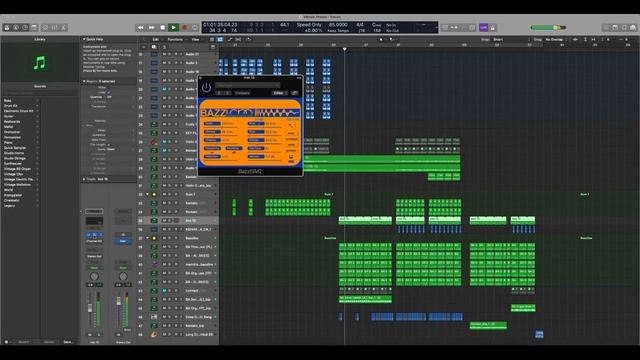
Task: Open the left-click pointer tool menu
Action: [382, 40]
